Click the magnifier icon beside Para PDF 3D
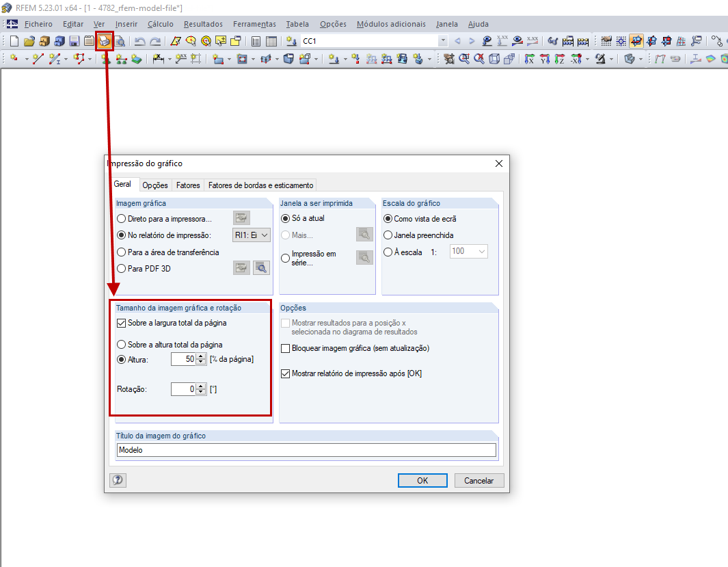 [261, 268]
